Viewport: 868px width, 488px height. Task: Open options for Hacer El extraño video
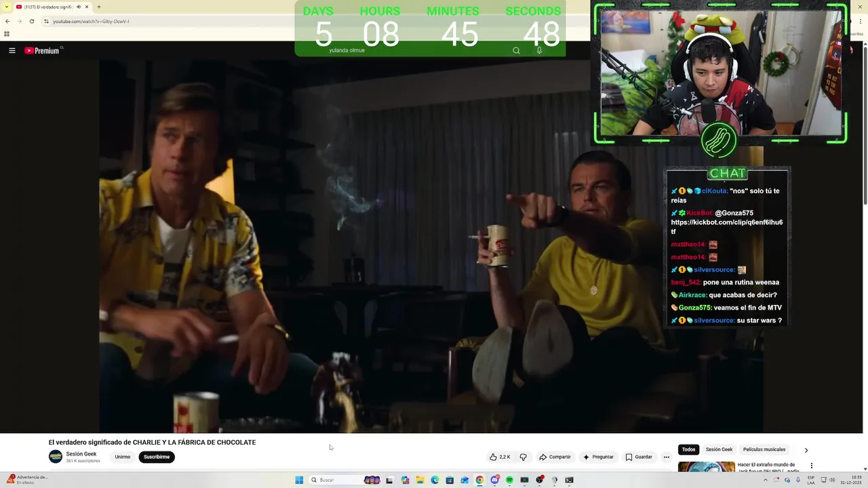point(811,466)
